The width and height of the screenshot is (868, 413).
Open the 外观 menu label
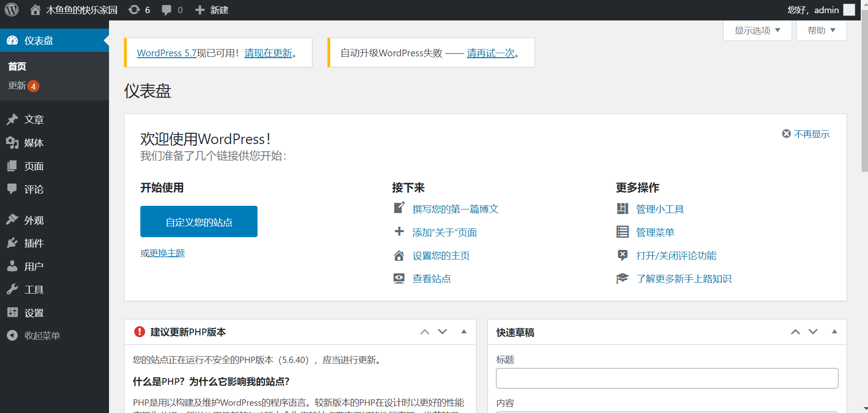click(34, 220)
